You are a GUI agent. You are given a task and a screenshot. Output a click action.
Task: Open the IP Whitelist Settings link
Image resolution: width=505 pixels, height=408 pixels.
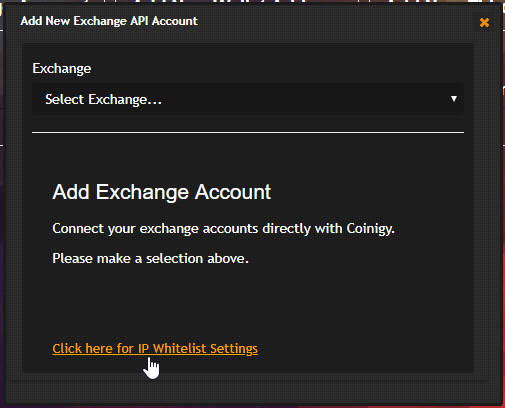tap(155, 348)
